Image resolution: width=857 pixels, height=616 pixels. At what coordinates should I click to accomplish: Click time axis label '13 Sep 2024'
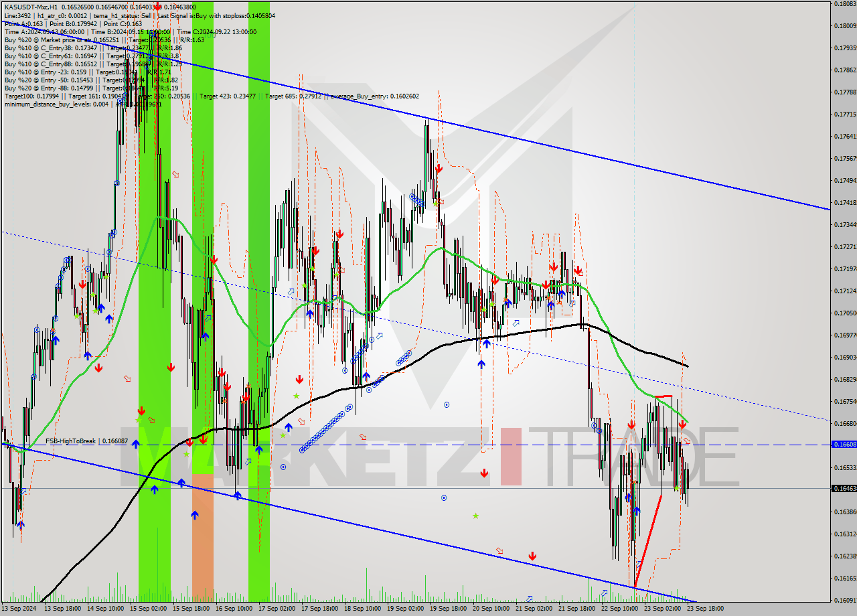[x=19, y=609]
